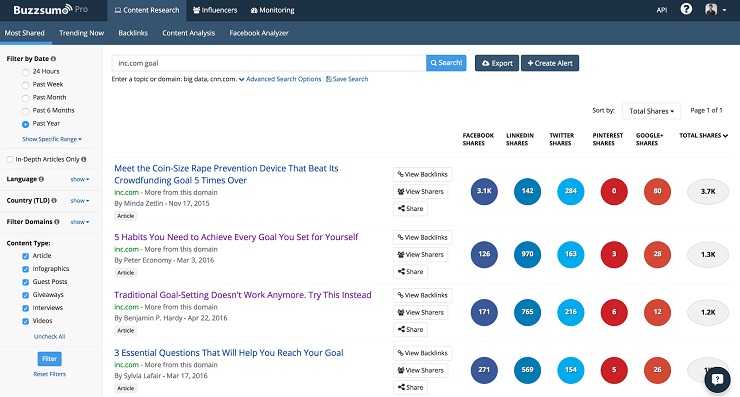Uncheck the Guest Posts content type

click(25, 282)
